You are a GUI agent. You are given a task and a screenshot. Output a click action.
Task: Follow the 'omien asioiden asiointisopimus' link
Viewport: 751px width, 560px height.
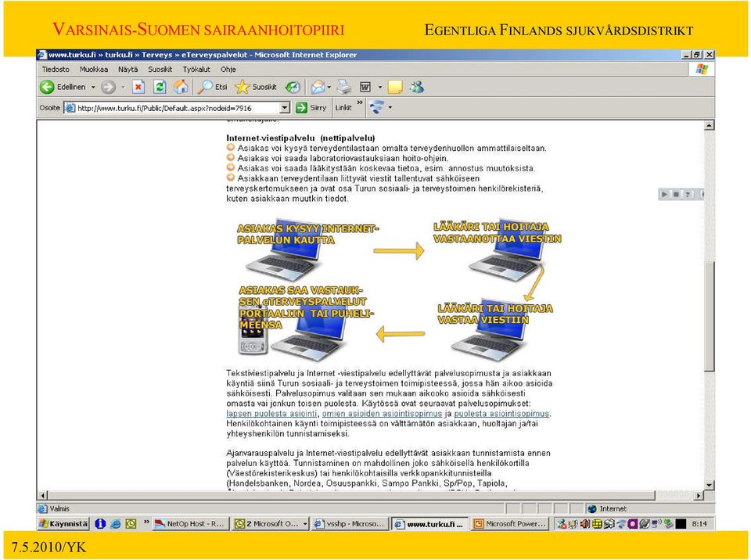pos(383,414)
